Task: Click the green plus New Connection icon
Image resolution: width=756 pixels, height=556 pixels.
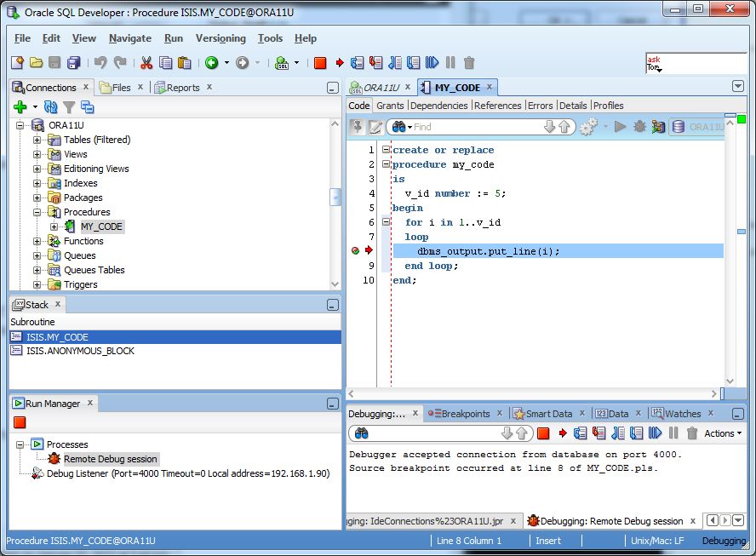Action: click(20, 107)
